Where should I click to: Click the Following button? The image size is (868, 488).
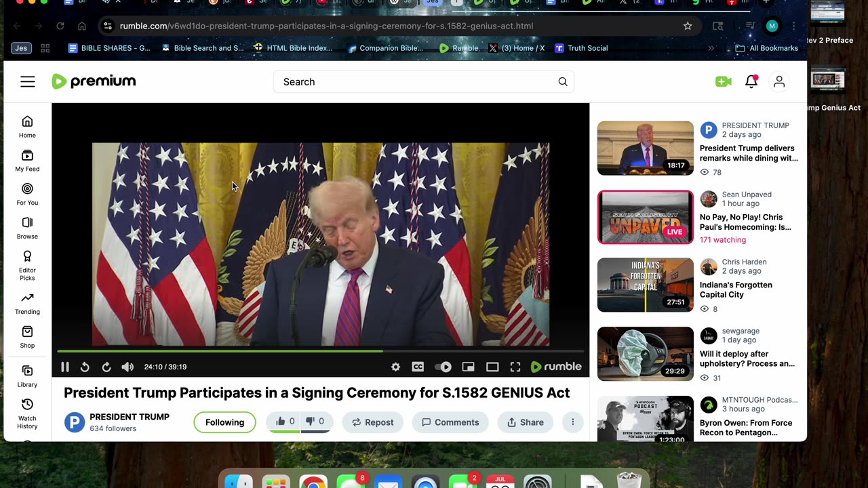(x=224, y=422)
